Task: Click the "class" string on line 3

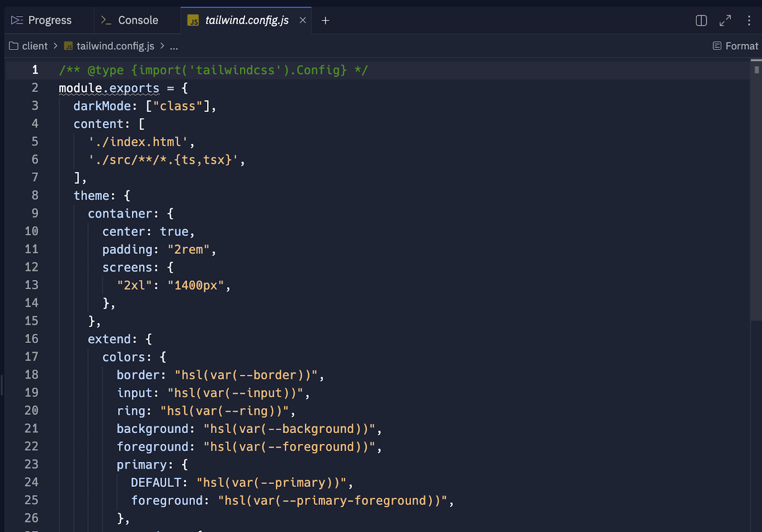Action: [178, 106]
